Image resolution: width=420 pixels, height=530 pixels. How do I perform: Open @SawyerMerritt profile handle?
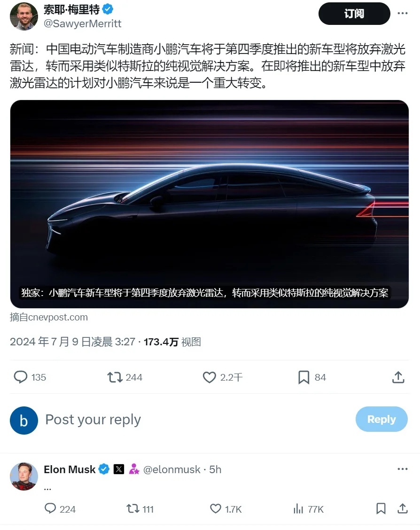tap(82, 23)
